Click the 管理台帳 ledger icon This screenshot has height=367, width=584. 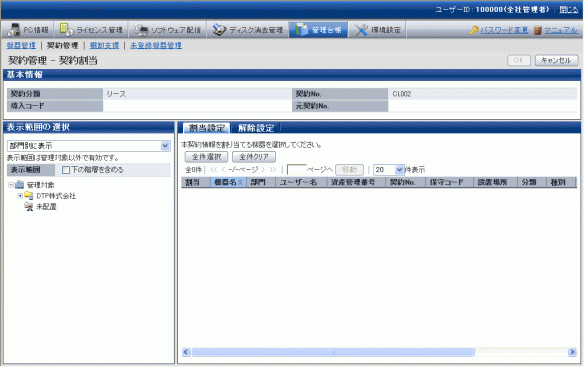[301, 30]
